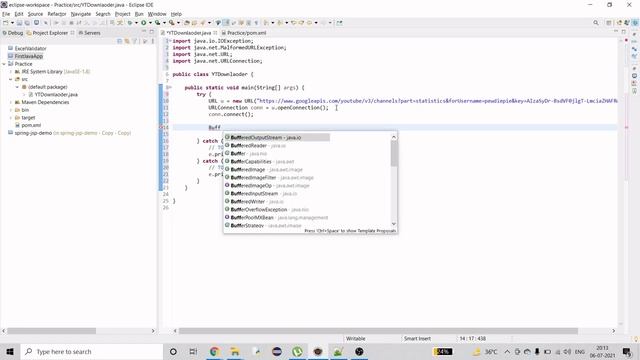640x360 pixels.
Task: Click the editor horizontal scrollbar thumb
Action: click(x=378, y=331)
